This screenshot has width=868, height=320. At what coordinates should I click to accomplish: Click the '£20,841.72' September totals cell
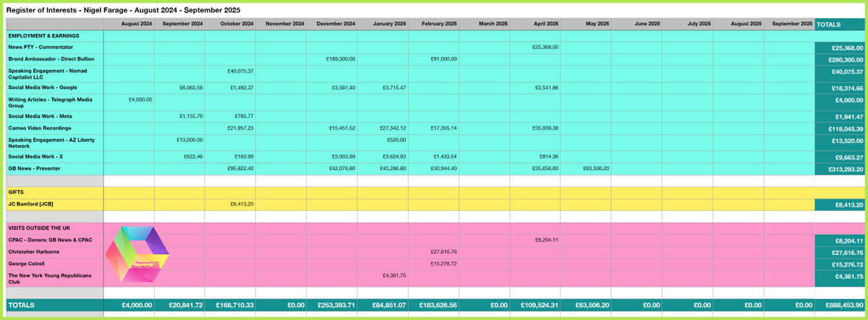coord(184,306)
